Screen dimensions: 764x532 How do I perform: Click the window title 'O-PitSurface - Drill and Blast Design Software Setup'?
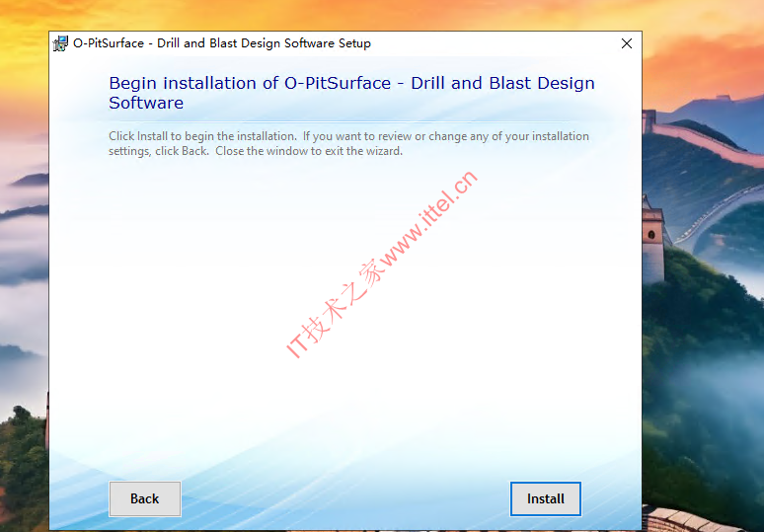(222, 43)
